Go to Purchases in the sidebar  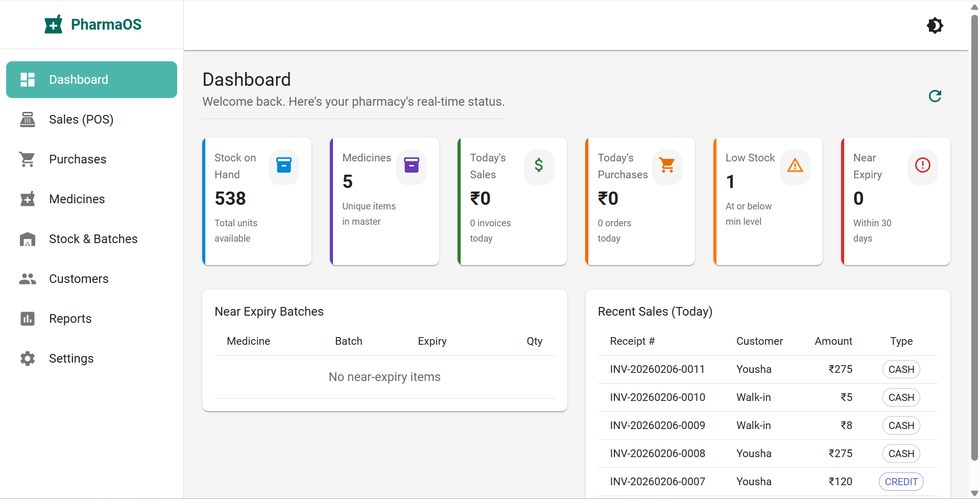(78, 159)
